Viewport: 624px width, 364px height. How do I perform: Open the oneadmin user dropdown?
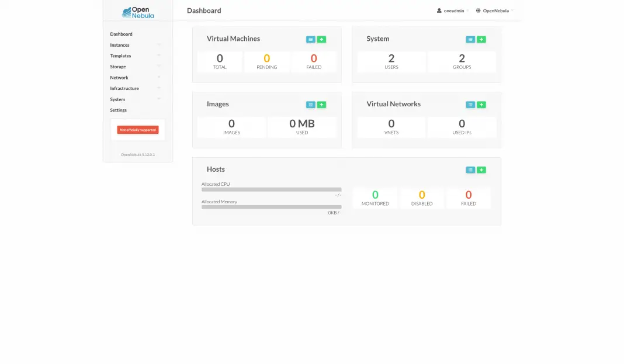tap(453, 11)
